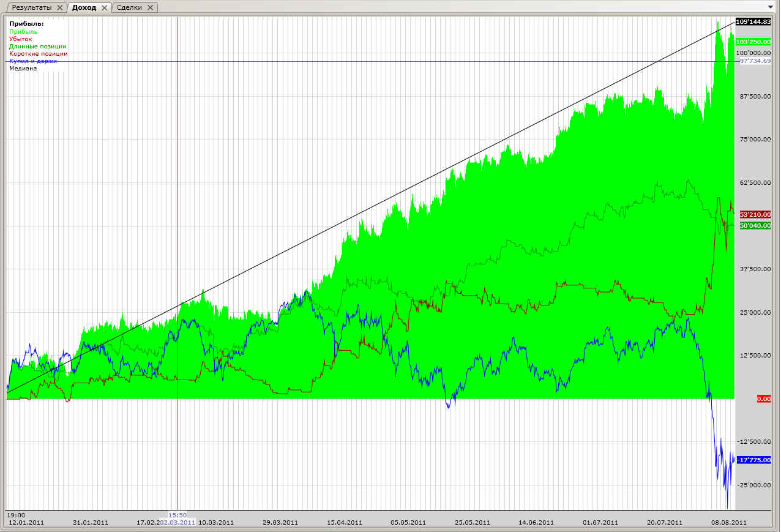Viewport: 781px width, 532px height.
Task: Click the green 50'040.00 long positions label
Action: tap(755, 226)
